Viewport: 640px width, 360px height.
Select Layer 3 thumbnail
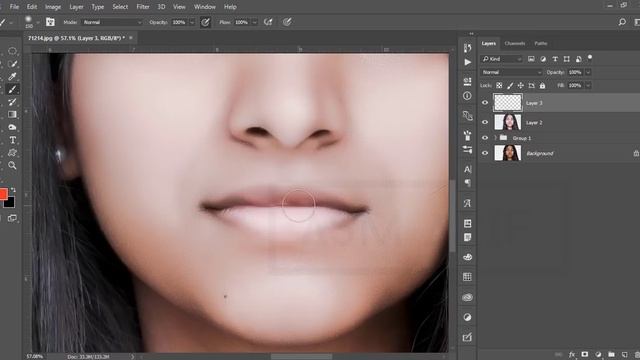point(508,102)
